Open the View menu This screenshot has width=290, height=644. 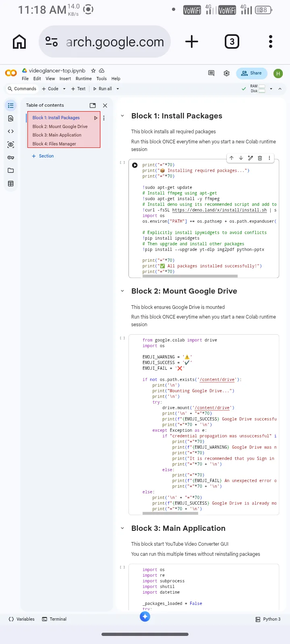(50, 79)
